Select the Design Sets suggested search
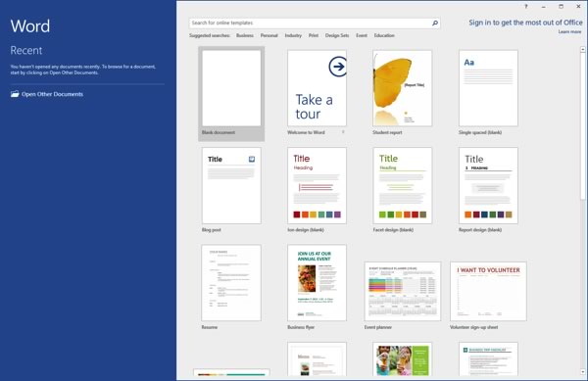Screen dimensions: 588x381 coord(337,35)
